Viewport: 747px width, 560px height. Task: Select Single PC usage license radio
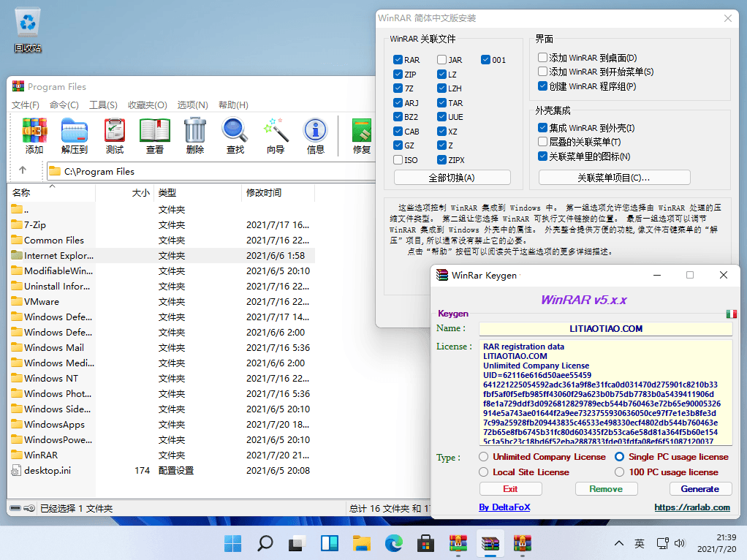tap(619, 457)
